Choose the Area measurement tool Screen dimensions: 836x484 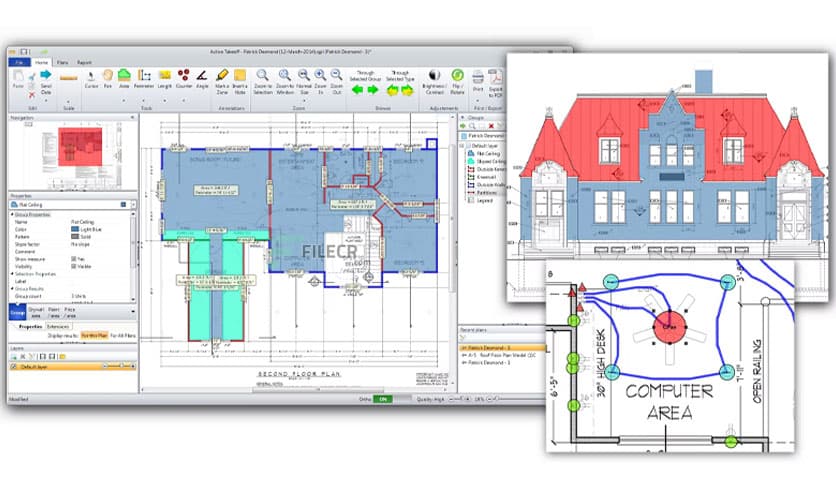(x=124, y=78)
